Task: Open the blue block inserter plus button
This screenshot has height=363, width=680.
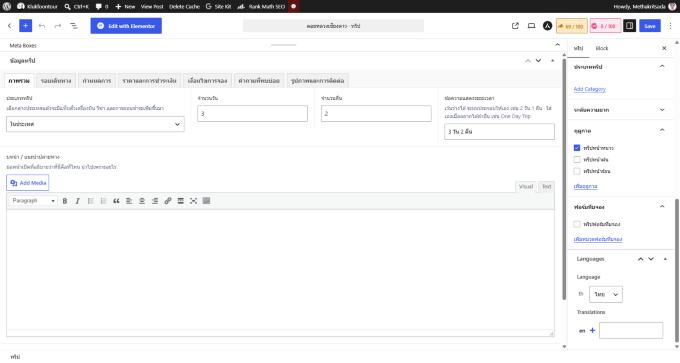Action: click(26, 26)
